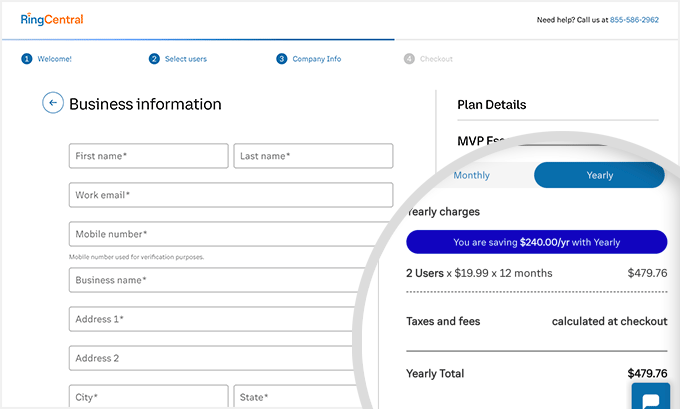Click step 3 Company Info
680x409 pixels.
click(x=309, y=59)
